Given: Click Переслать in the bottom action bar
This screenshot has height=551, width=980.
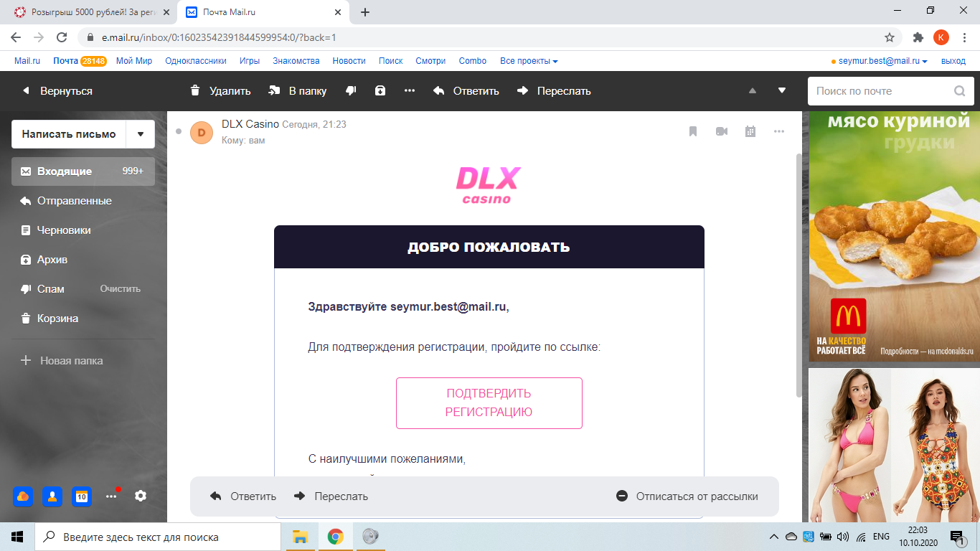Looking at the screenshot, I should point(331,496).
